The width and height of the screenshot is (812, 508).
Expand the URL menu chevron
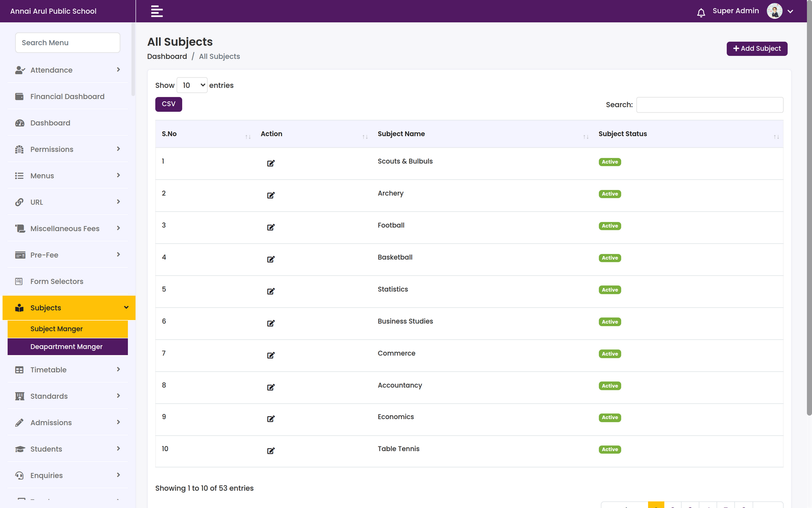pos(118,202)
